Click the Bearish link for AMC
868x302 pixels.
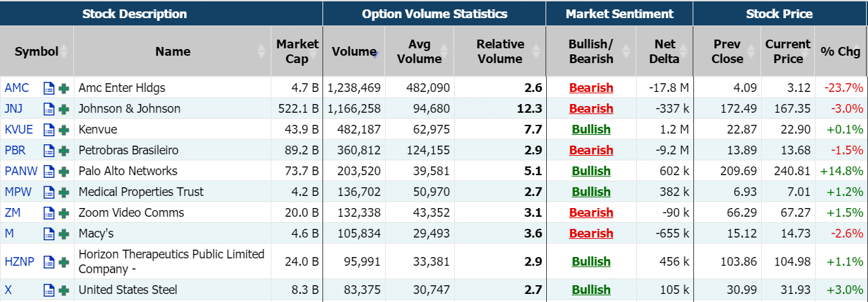(x=591, y=88)
